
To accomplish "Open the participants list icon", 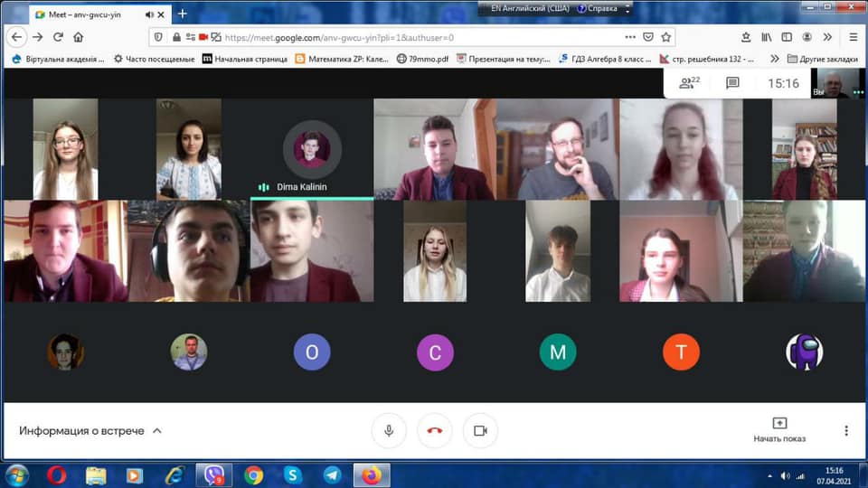I will (x=690, y=83).
